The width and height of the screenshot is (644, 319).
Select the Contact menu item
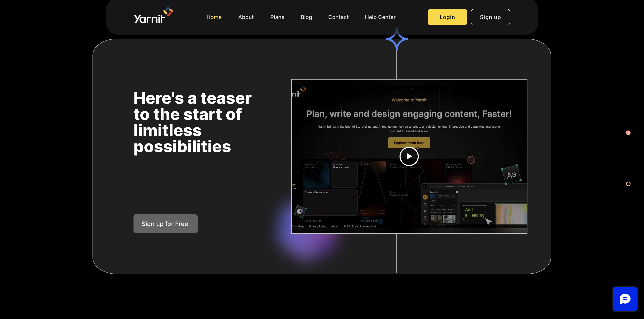pos(338,17)
